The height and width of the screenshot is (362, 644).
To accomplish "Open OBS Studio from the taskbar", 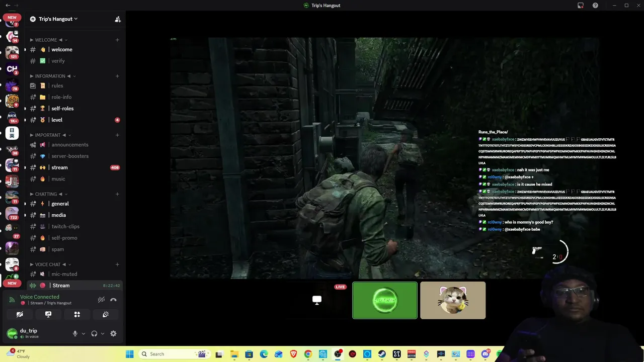I will 338,354.
